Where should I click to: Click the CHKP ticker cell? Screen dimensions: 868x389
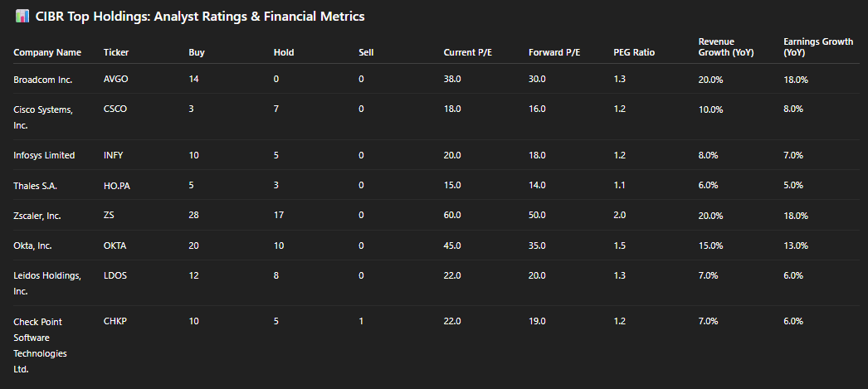pyautogui.click(x=115, y=320)
